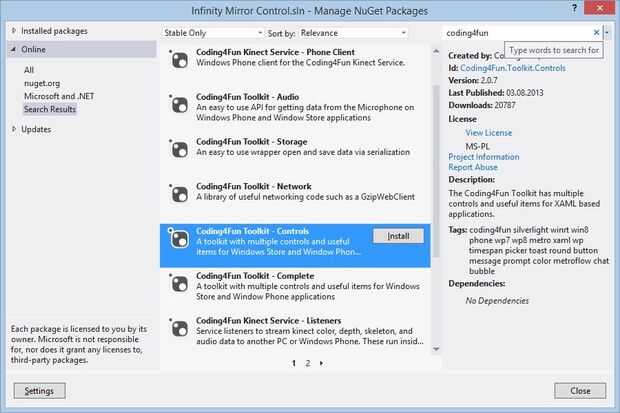620x413 pixels.
Task: Click the package list scrollbar down arrow
Action: (x=436, y=349)
